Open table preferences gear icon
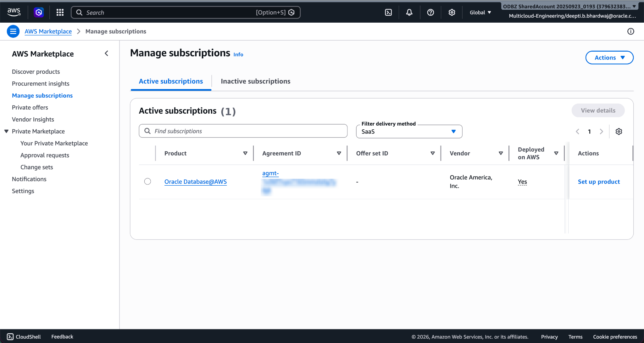 pos(619,132)
